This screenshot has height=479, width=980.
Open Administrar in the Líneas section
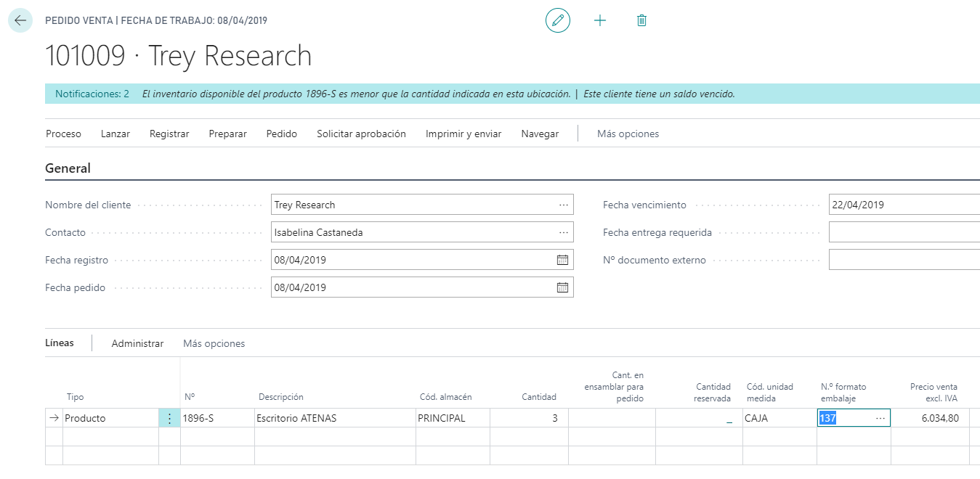[x=137, y=343]
